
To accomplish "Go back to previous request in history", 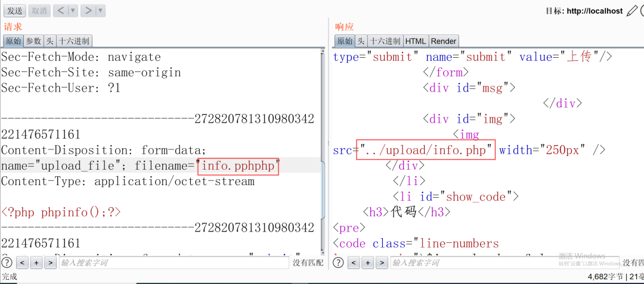I will 61,11.
